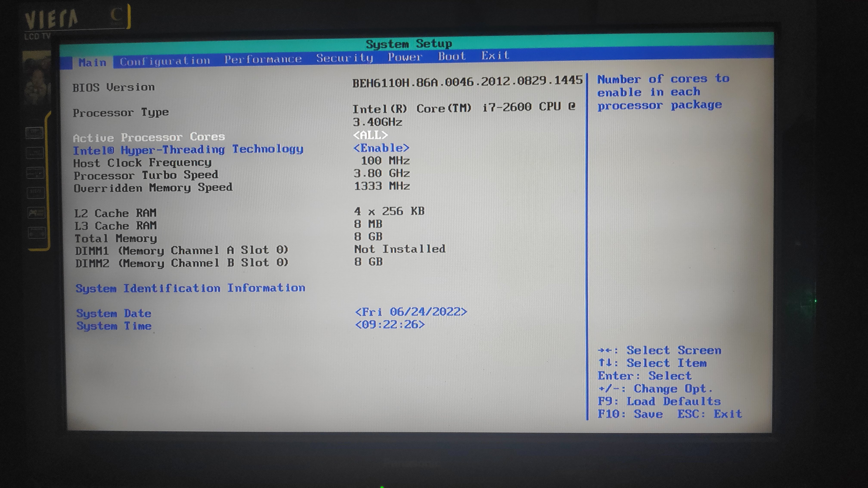Go to the Security tab
Screen dimensions: 868x488
coord(344,58)
